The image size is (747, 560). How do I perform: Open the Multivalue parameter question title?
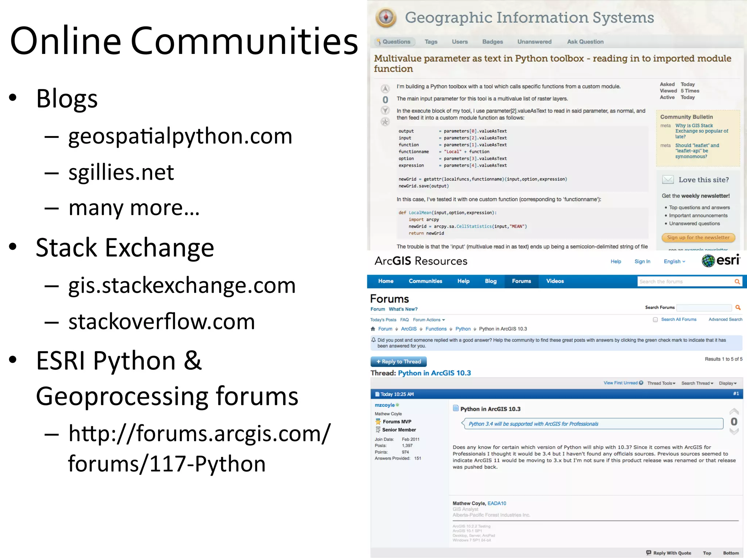pos(552,63)
